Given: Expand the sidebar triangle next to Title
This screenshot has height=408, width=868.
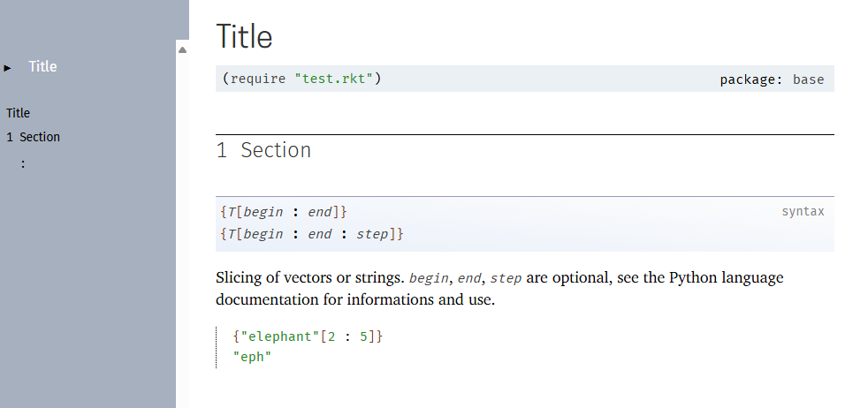Looking at the screenshot, I should 8,68.
